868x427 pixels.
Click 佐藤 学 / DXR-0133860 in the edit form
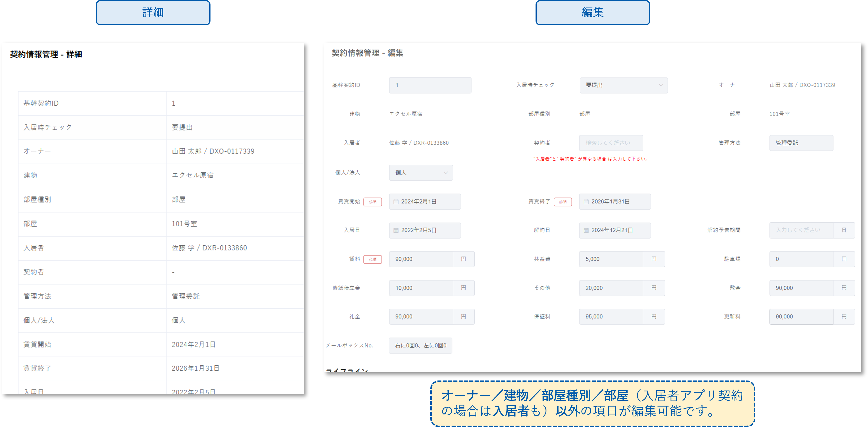point(419,143)
